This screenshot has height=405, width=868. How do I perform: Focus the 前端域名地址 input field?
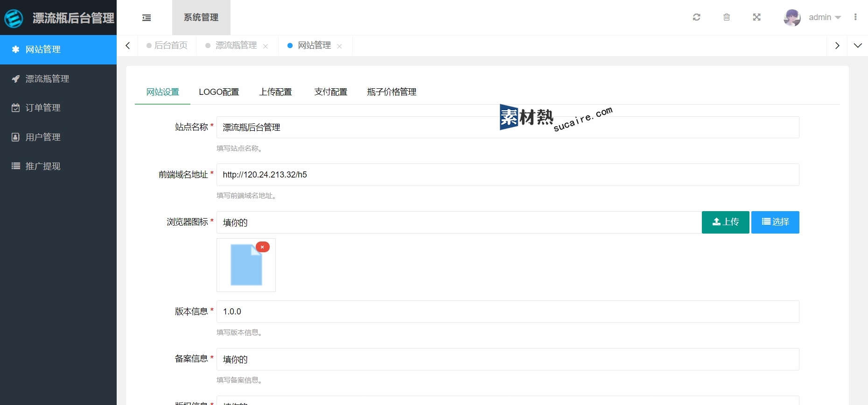(x=508, y=175)
